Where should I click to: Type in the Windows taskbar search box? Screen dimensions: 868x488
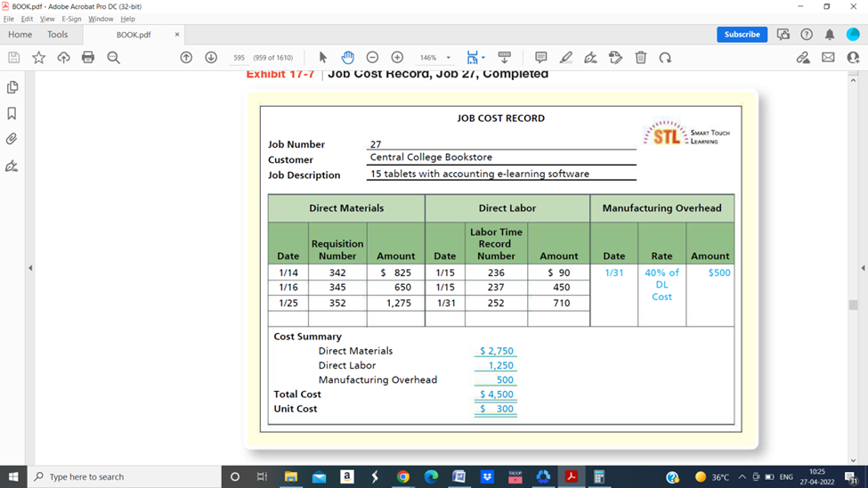(125, 477)
